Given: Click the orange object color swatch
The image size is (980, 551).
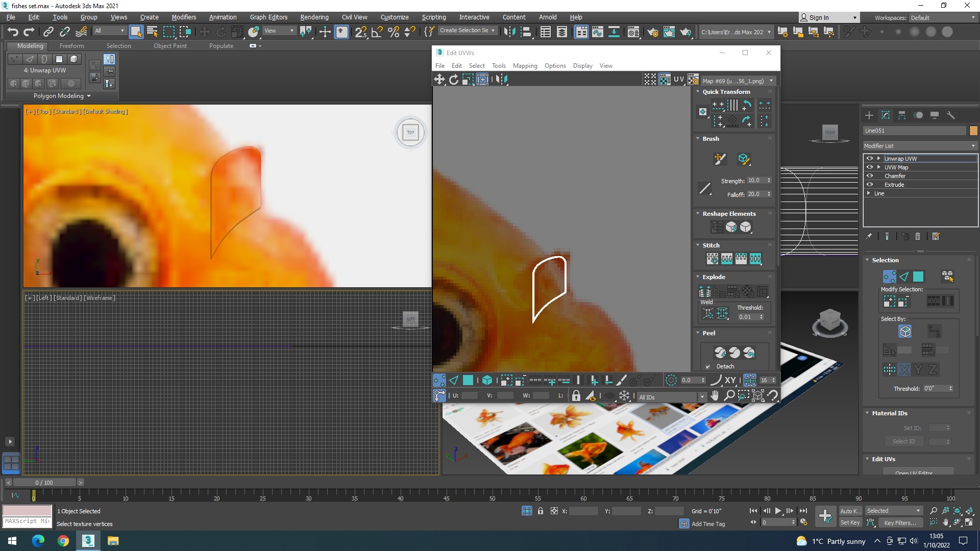Looking at the screenshot, I should pos(973,131).
